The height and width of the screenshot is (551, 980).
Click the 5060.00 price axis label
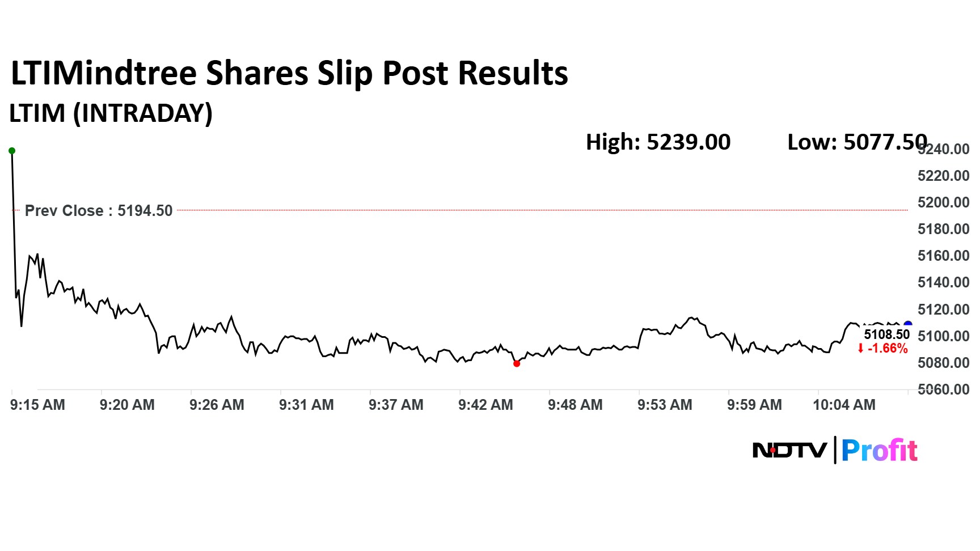943,389
